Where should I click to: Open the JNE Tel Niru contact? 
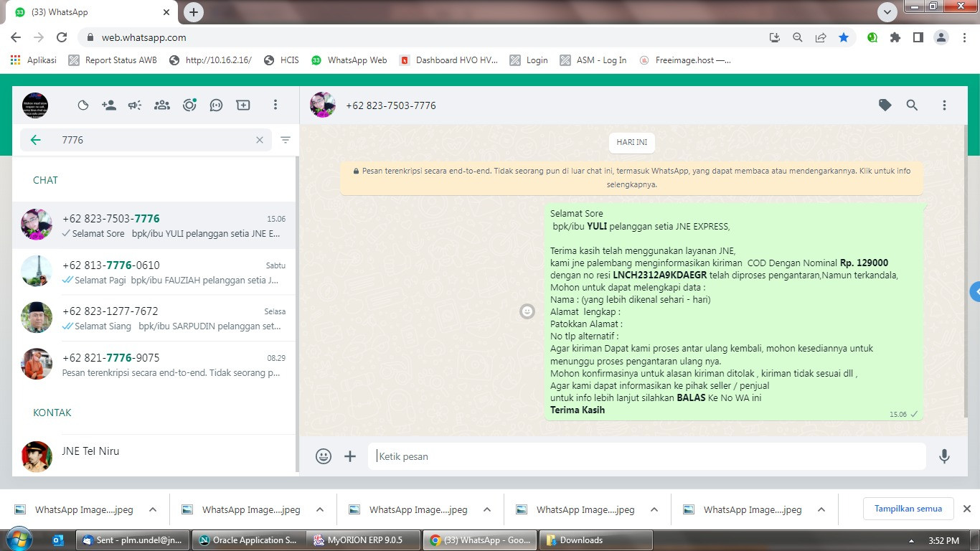(x=154, y=455)
